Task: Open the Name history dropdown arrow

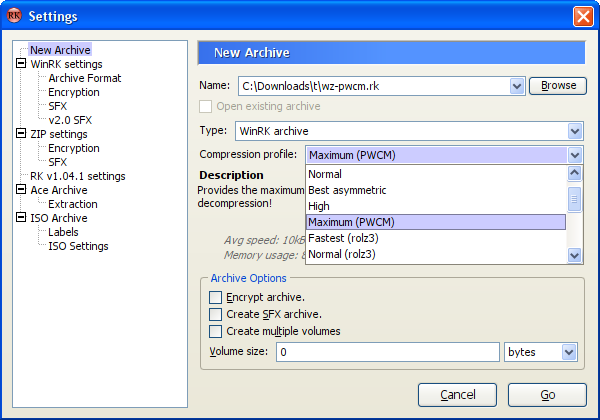Action: click(517, 86)
